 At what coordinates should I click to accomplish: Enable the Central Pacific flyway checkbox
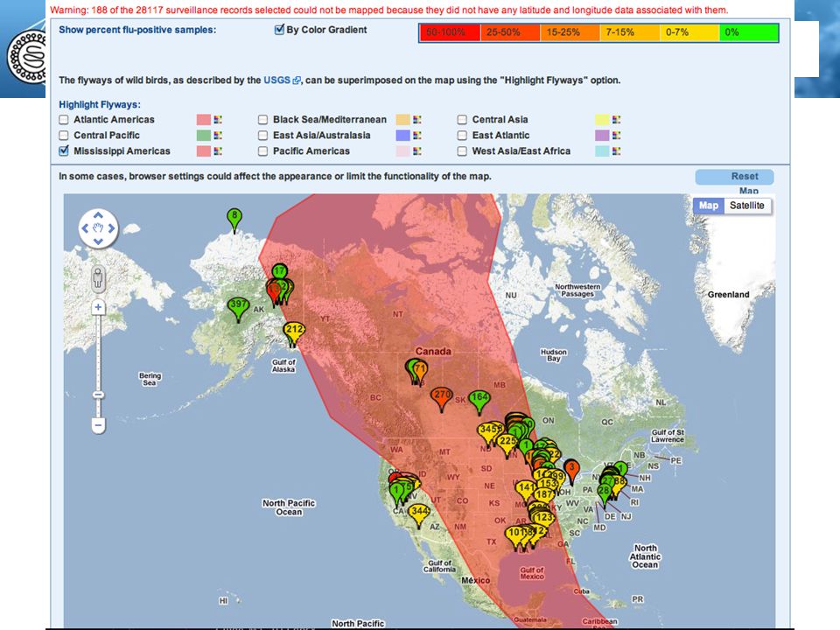pos(64,135)
